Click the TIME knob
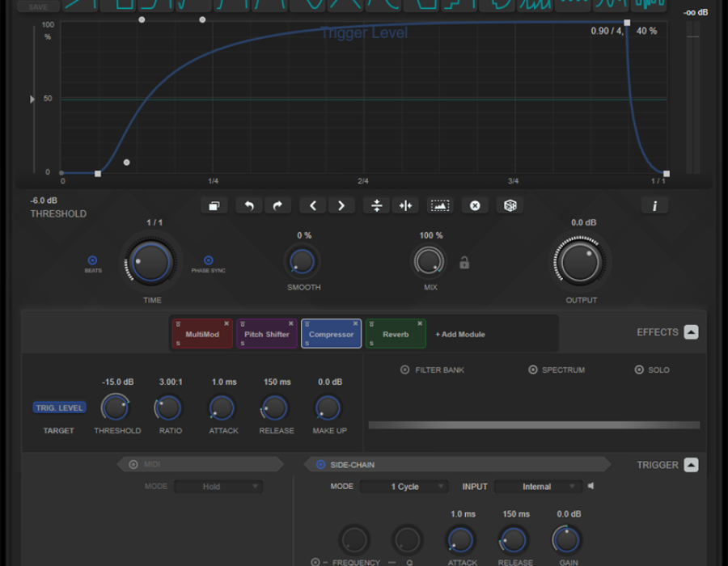The image size is (728, 566). (151, 263)
